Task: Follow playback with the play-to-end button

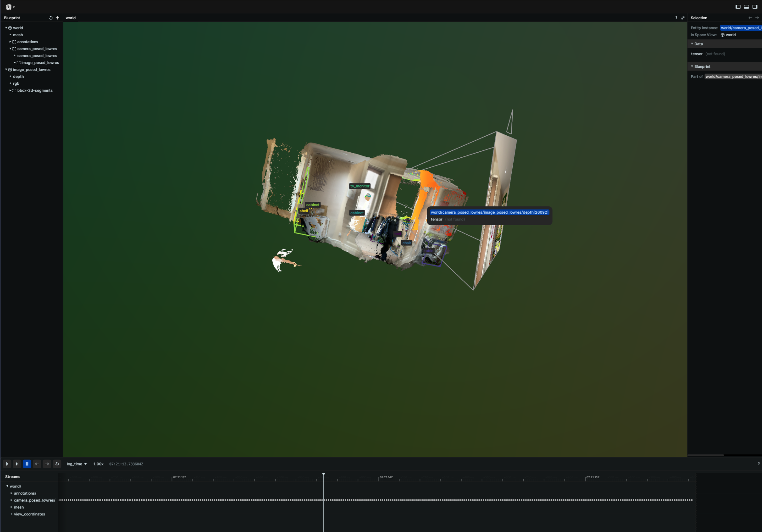Action: [17, 464]
